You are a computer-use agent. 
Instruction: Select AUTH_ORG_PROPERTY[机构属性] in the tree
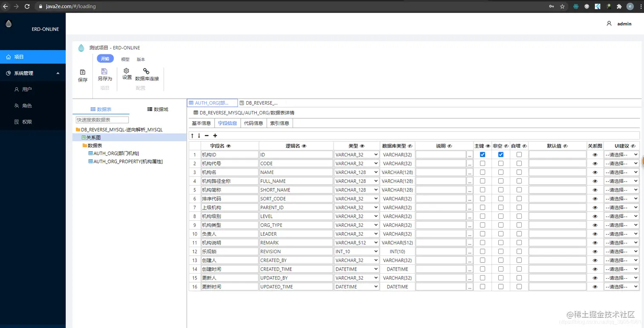tap(128, 162)
